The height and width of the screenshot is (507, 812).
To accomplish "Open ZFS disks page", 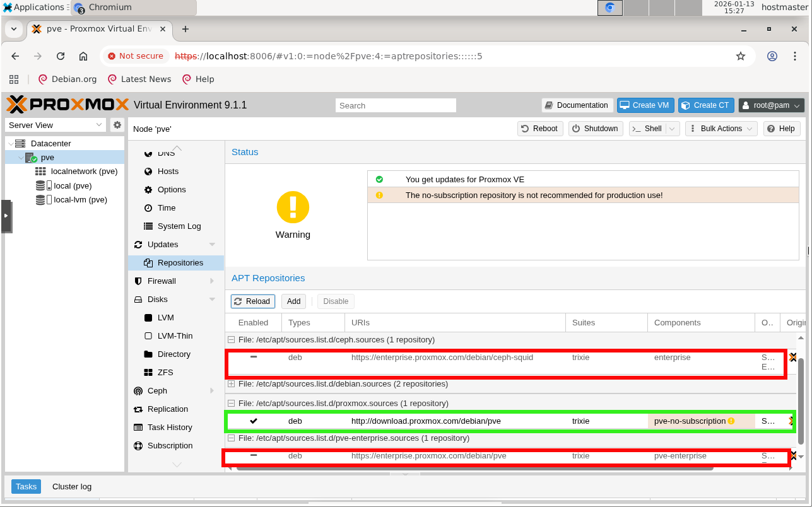I will point(165,373).
